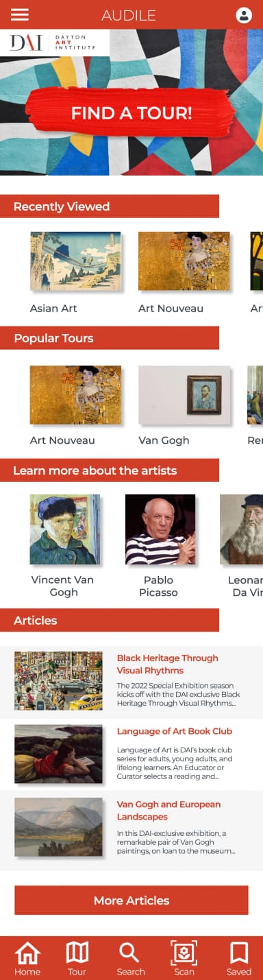
Task: Select Art Nouveau in Recently Viewed
Action: [184, 261]
